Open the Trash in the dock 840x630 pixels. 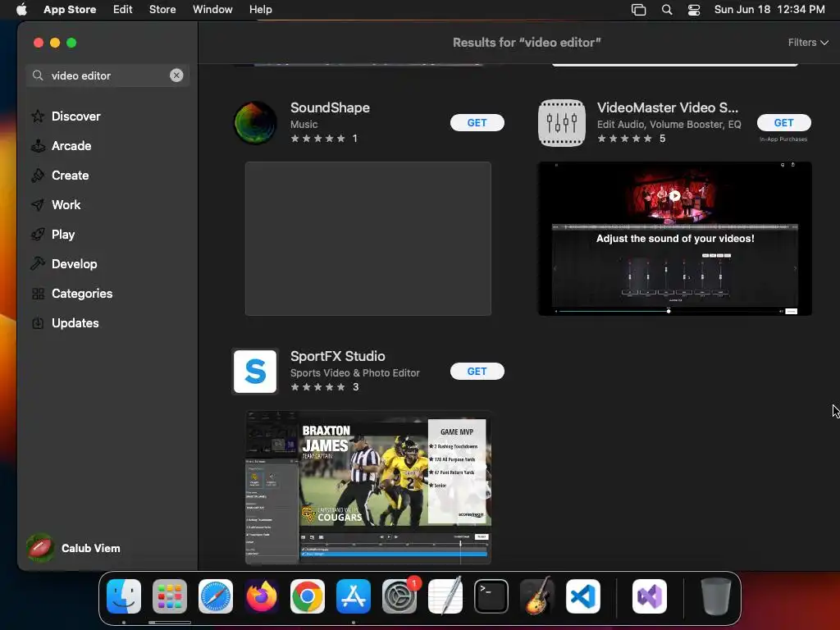[715, 596]
